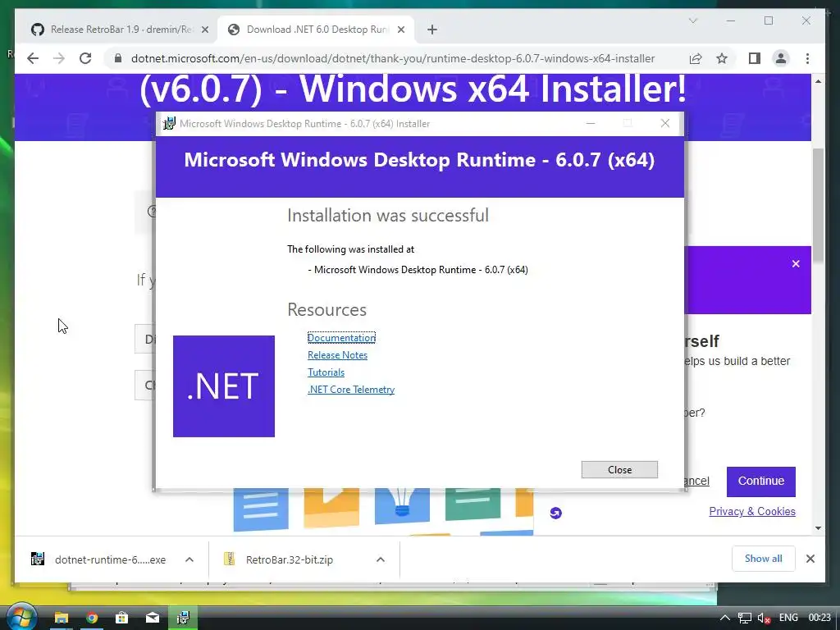Share this page icon
The image size is (840, 630).
coord(696,58)
